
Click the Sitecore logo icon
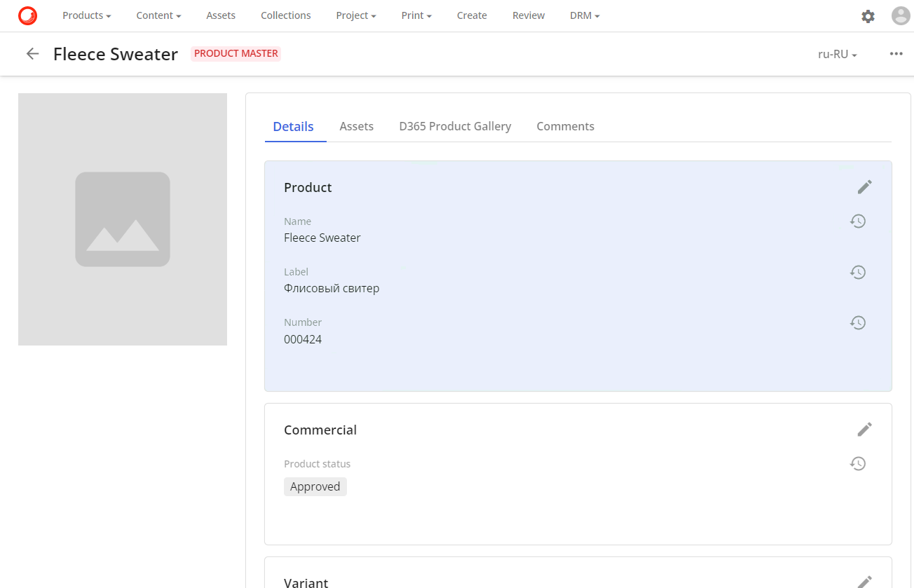pyautogui.click(x=27, y=15)
